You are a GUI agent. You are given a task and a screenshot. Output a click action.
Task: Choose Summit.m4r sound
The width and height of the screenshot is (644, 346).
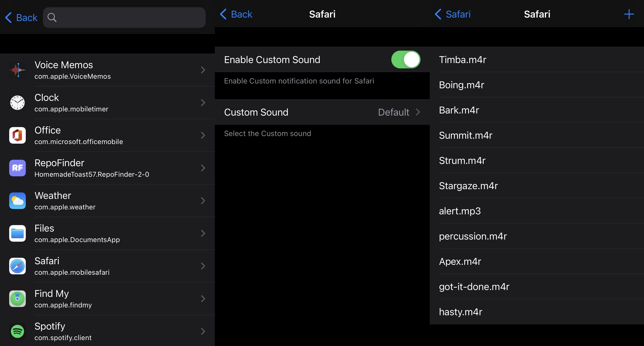coord(537,135)
